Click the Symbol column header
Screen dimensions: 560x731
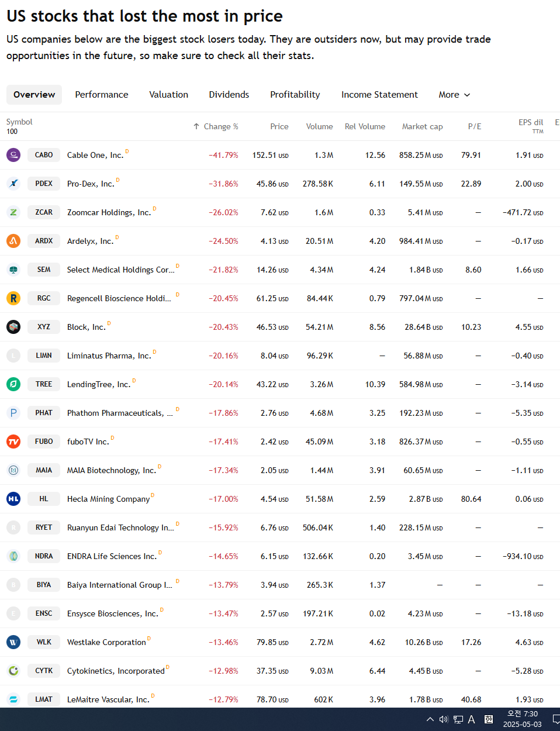tap(19, 122)
